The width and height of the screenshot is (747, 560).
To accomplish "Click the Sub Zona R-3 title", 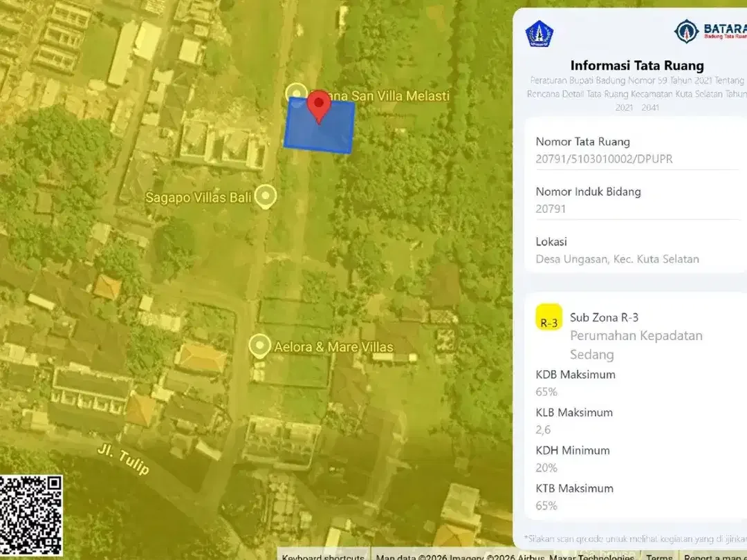I will pyautogui.click(x=604, y=317).
